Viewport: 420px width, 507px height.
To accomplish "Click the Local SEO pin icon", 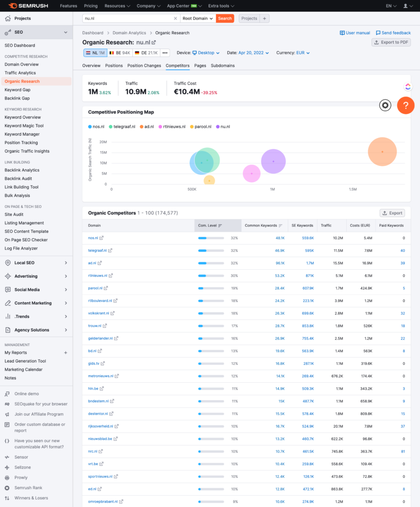I will tap(8, 263).
